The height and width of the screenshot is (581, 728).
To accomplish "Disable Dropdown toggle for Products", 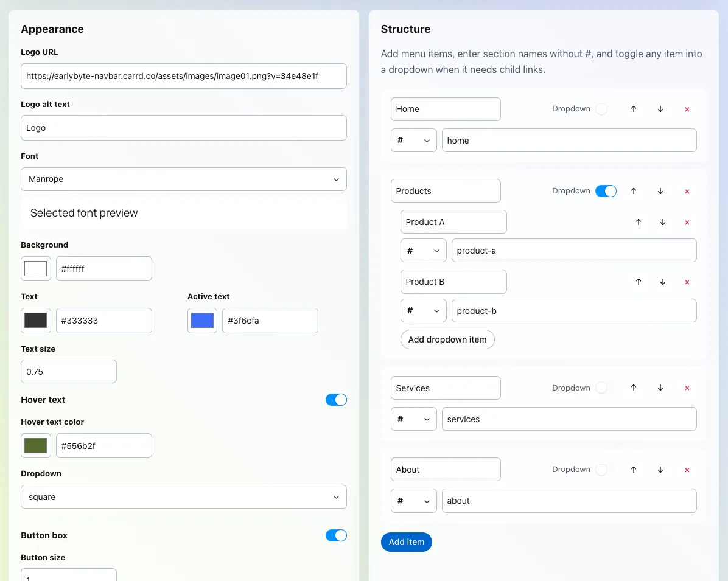I will (606, 191).
